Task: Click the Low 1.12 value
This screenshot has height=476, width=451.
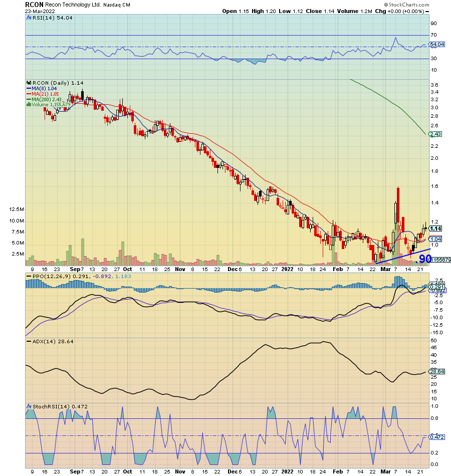Action: pyautogui.click(x=291, y=11)
